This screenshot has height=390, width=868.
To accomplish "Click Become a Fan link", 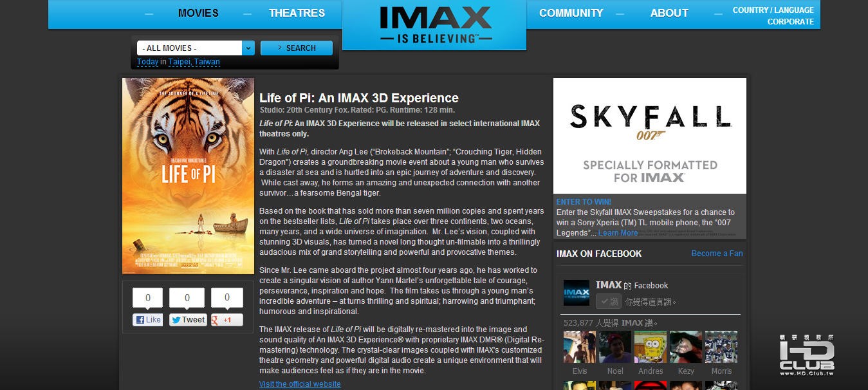I will coord(717,254).
